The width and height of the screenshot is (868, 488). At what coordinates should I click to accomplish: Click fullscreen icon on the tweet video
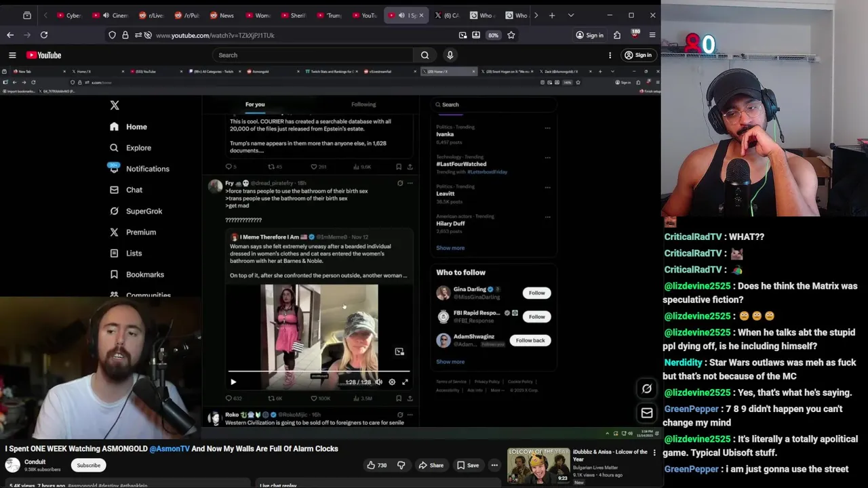click(x=405, y=382)
